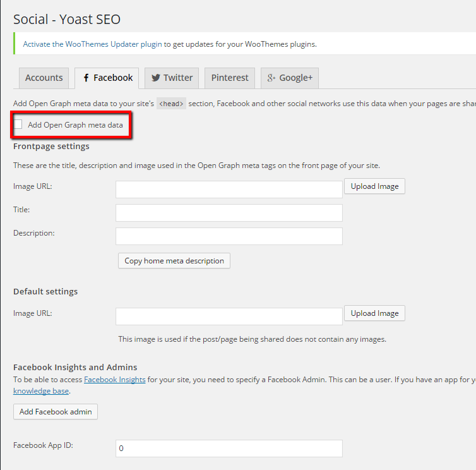Click the 'Add Open Graph meta data' label
476x470 pixels.
pos(76,125)
